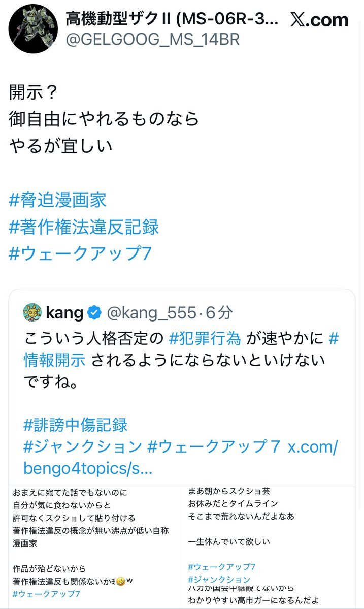The width and height of the screenshot is (364, 609).
Task: Open the #脅迫漫画家 hashtag
Action: coord(58,200)
